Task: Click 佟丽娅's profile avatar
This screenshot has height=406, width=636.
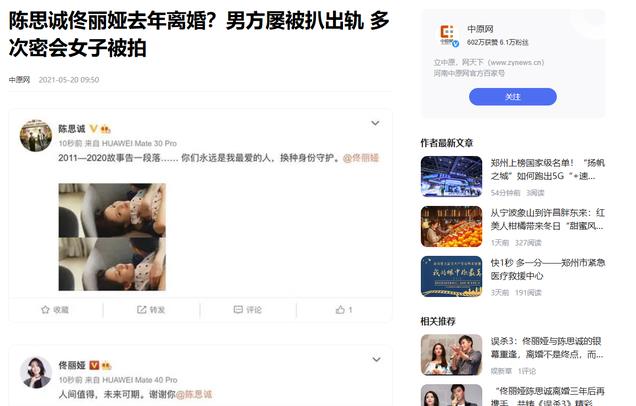Action: (36, 372)
